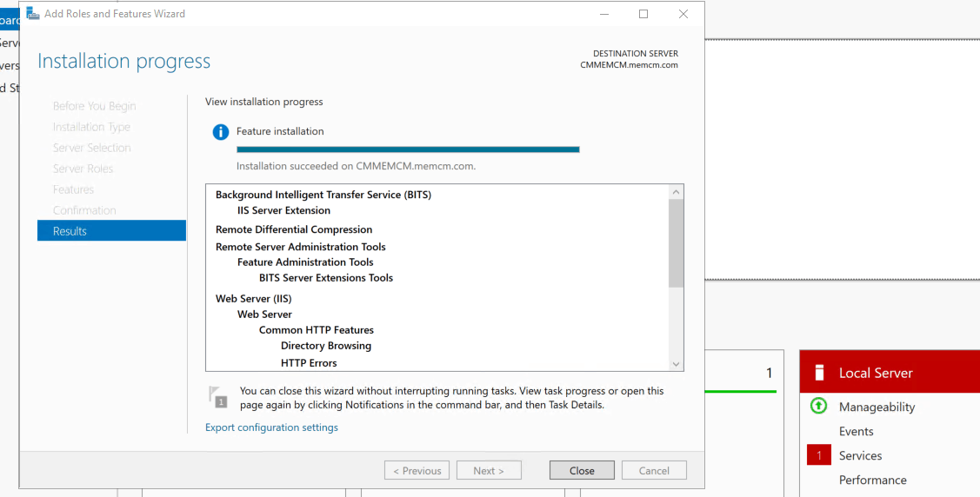Open Services in Local Server tile
Screen dimensions: 980x497
(x=860, y=455)
